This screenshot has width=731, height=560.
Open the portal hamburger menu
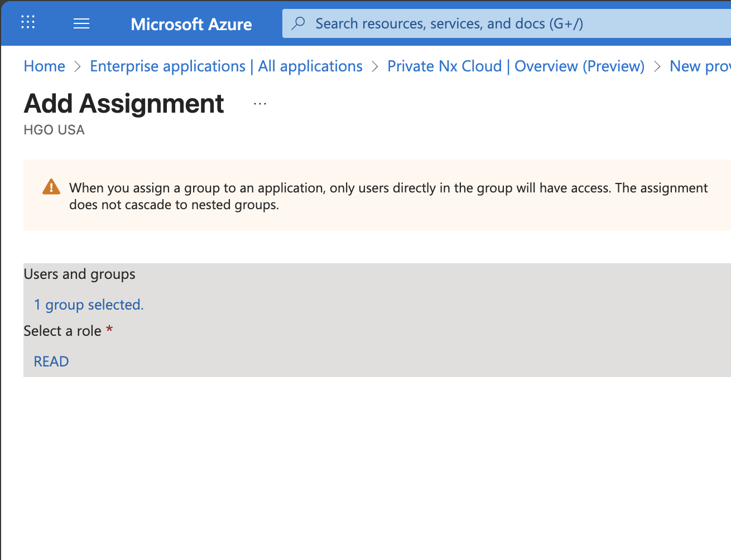point(81,23)
